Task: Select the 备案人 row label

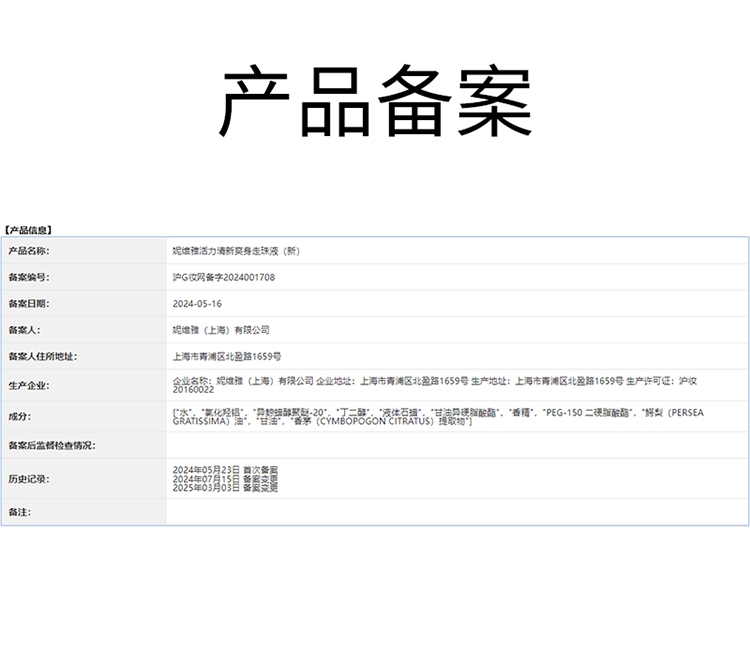Action: 24,329
